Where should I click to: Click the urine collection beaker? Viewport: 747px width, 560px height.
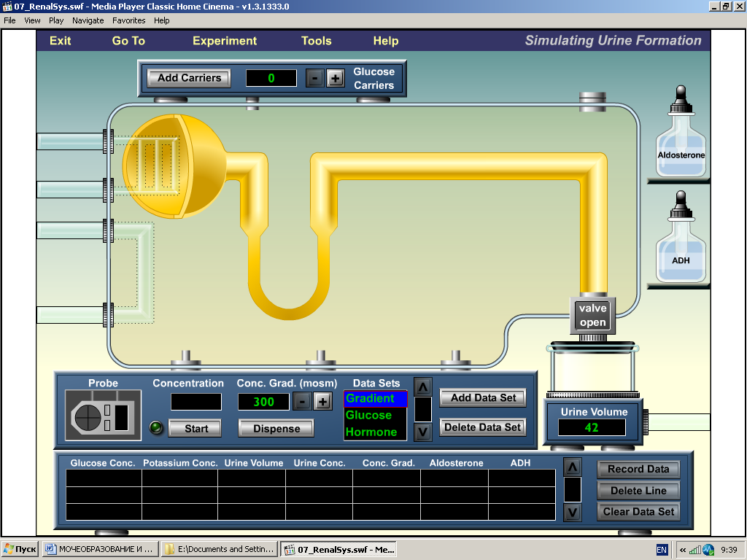click(x=593, y=373)
